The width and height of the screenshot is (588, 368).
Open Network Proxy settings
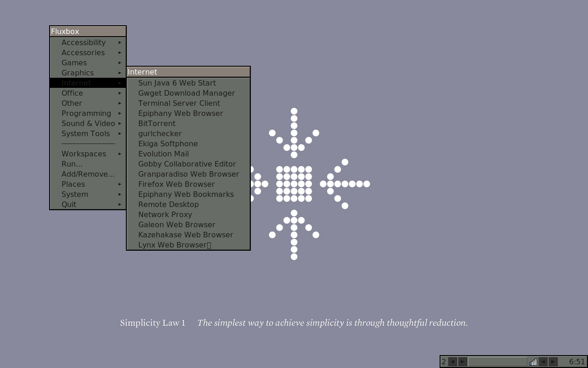[188, 214]
